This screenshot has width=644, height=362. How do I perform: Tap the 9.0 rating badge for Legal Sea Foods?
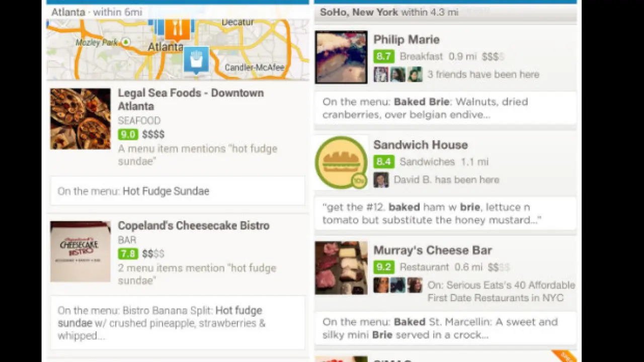[128, 134]
